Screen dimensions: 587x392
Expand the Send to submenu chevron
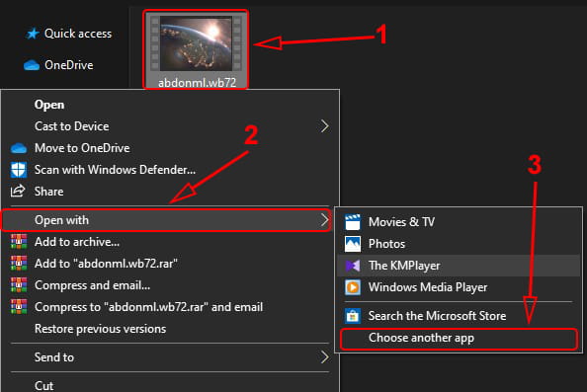coord(324,357)
